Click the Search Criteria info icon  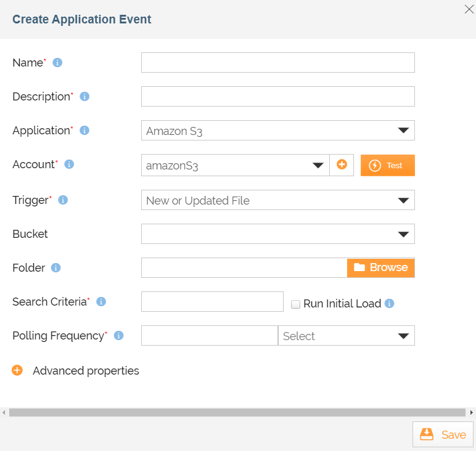tap(101, 302)
